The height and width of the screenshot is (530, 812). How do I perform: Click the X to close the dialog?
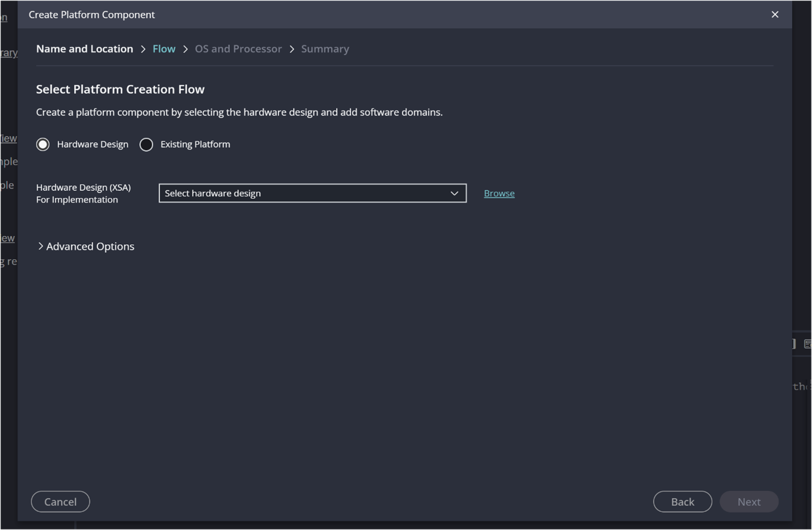tap(775, 14)
